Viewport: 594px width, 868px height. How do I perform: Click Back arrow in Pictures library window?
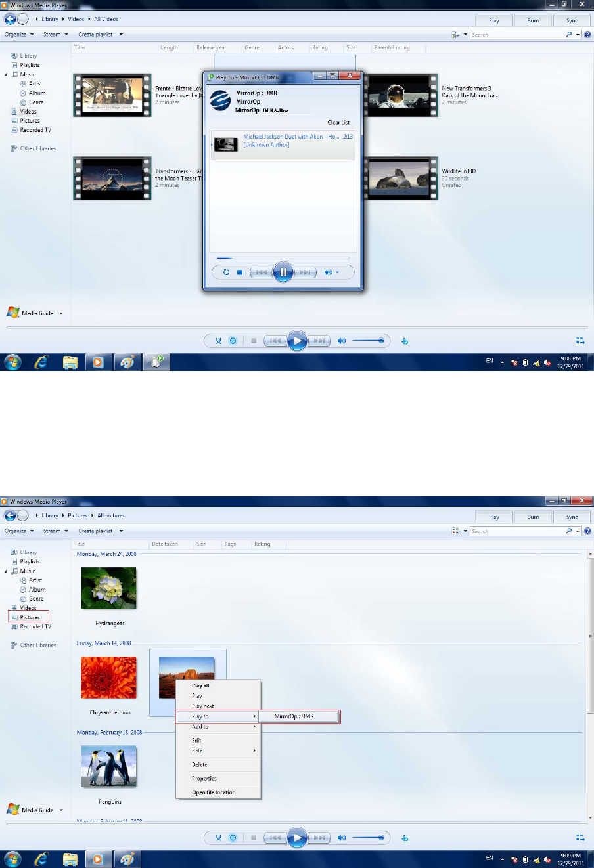tap(10, 515)
